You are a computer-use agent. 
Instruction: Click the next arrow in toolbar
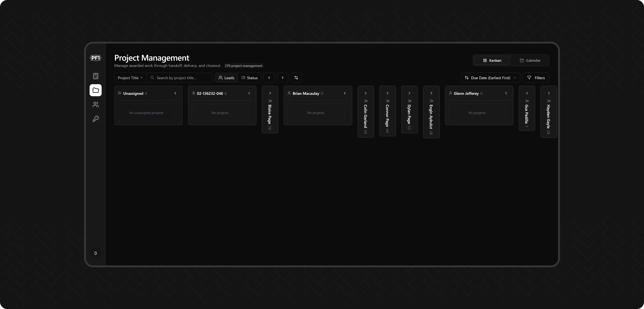tap(283, 78)
